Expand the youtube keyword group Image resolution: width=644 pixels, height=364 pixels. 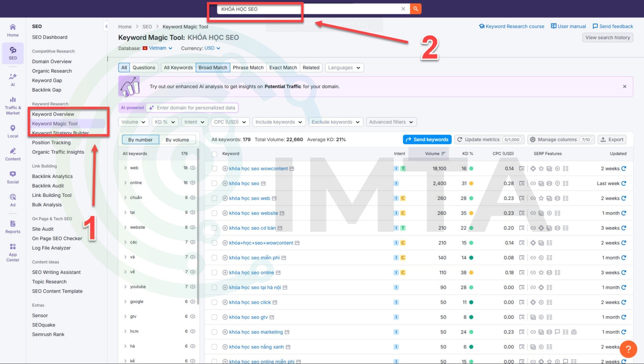125,287
